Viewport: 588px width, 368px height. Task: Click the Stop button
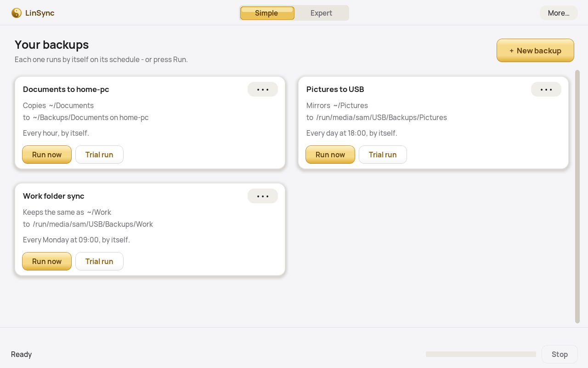[560, 354]
